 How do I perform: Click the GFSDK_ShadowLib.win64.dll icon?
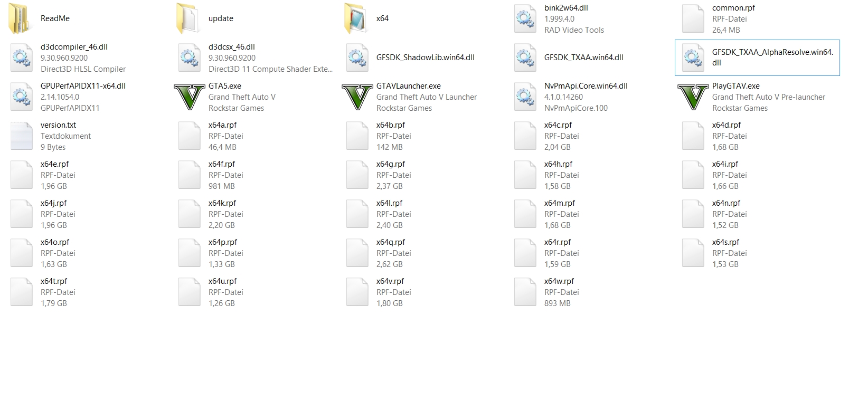coord(357,58)
